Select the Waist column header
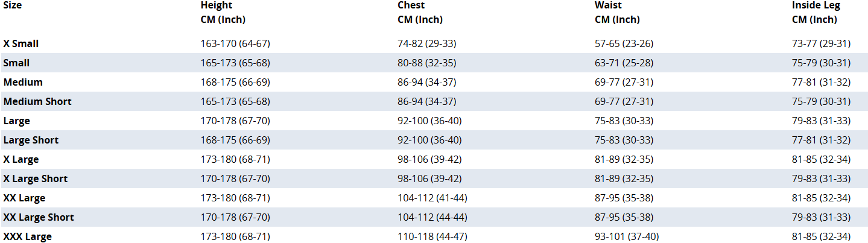The image size is (868, 243). point(617,12)
